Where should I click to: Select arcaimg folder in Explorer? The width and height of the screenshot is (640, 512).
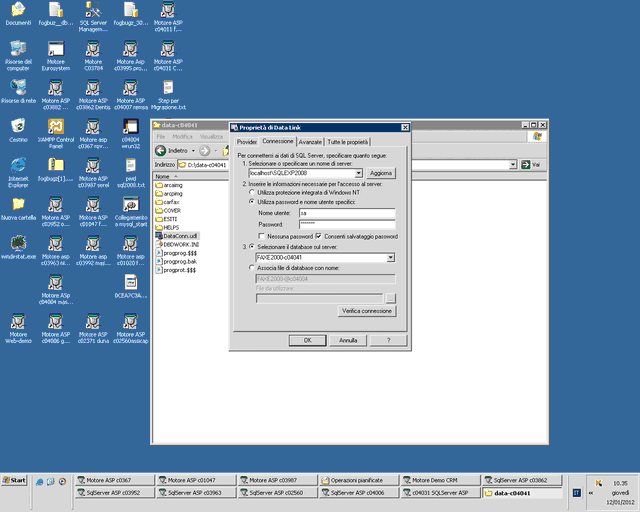tap(169, 185)
